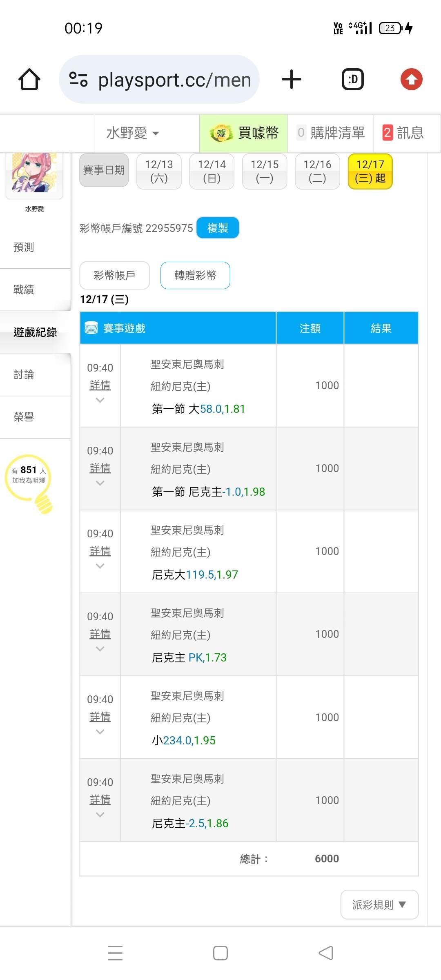
Task: Open the 預測 sidebar section
Action: (24, 247)
